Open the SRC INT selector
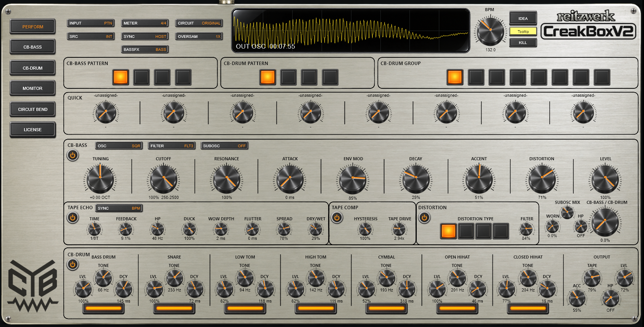 (91, 36)
